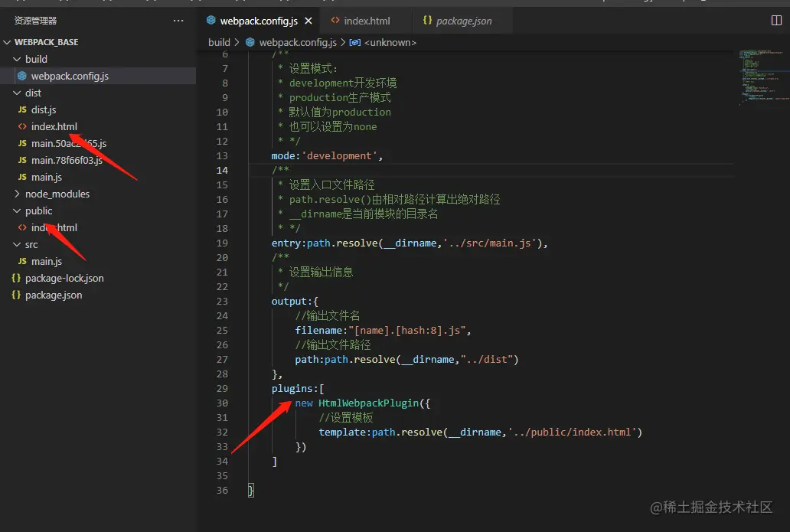Select the node_modules folder label
This screenshot has width=790, height=532.
coord(57,194)
